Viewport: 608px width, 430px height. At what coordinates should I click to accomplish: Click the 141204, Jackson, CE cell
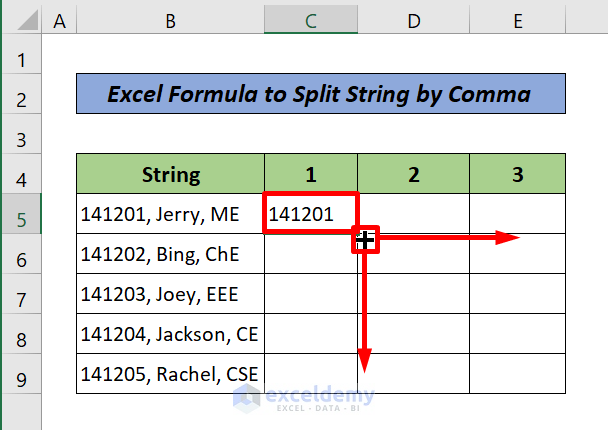click(x=170, y=335)
